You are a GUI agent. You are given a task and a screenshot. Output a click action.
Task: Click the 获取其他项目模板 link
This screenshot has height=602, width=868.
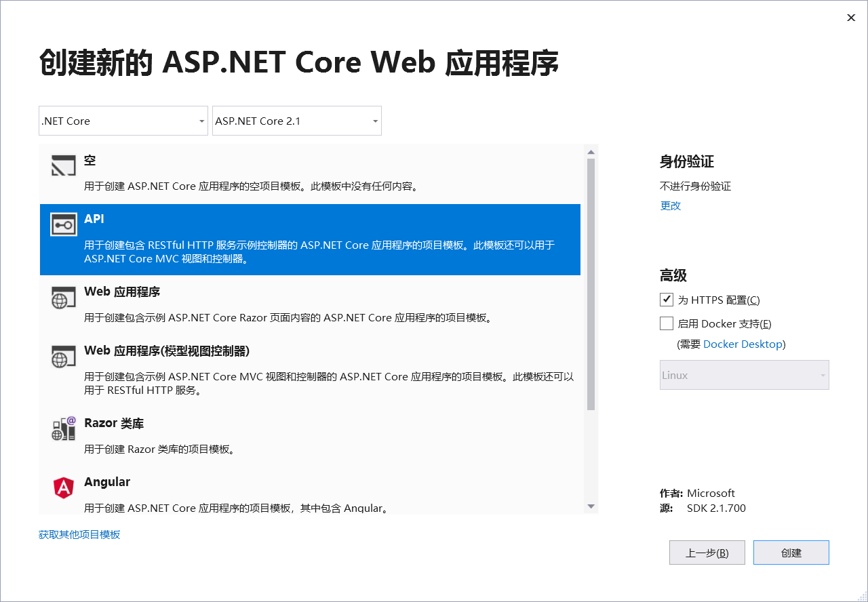click(x=79, y=534)
